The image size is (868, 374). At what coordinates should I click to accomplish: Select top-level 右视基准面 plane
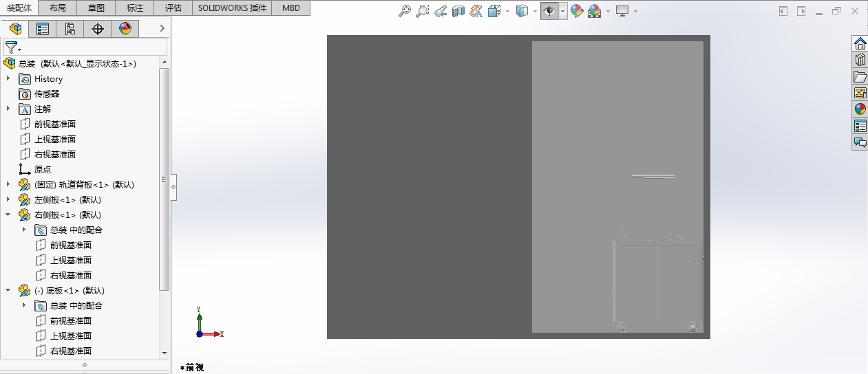(x=55, y=154)
